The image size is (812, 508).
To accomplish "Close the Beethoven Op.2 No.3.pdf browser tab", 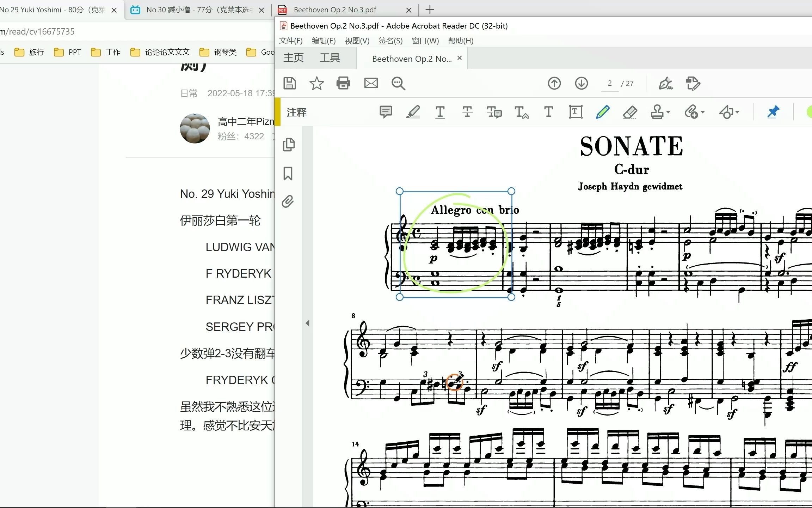I will [x=409, y=10].
